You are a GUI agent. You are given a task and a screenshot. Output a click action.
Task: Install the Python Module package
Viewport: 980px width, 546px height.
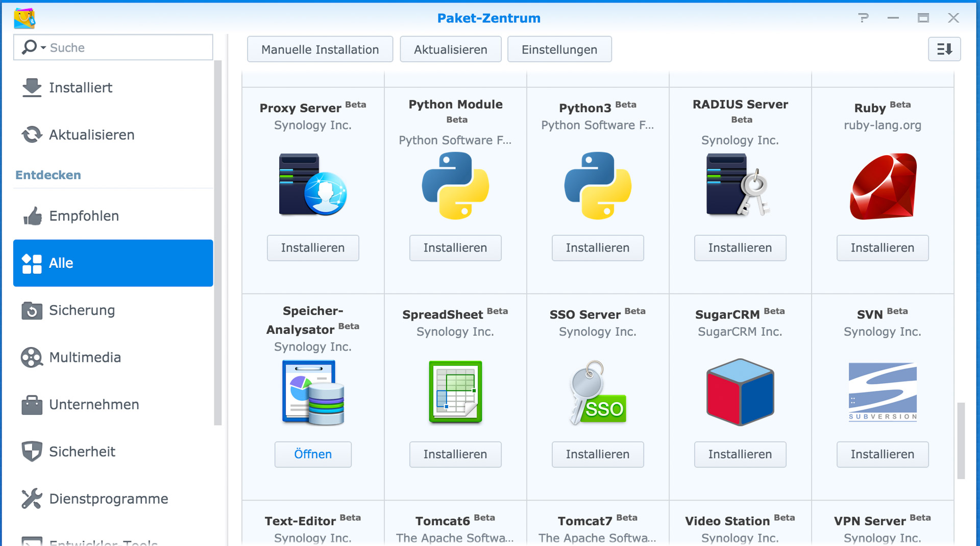point(455,248)
